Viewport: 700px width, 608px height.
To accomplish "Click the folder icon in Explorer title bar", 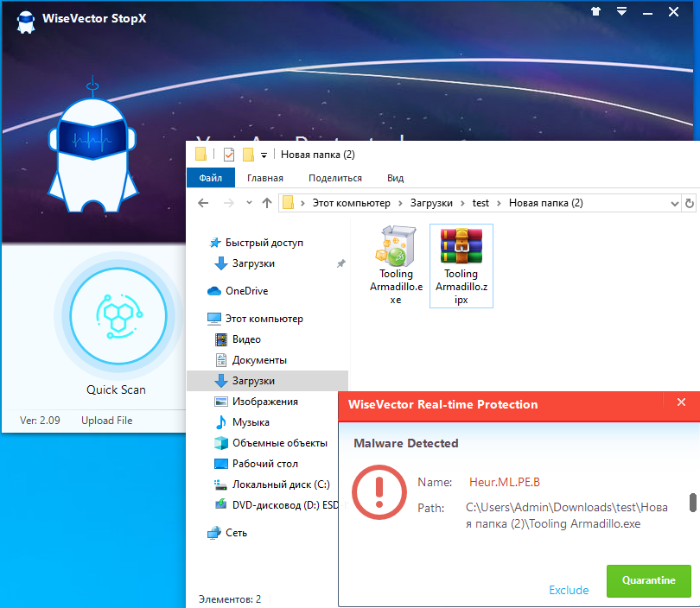I will [200, 155].
